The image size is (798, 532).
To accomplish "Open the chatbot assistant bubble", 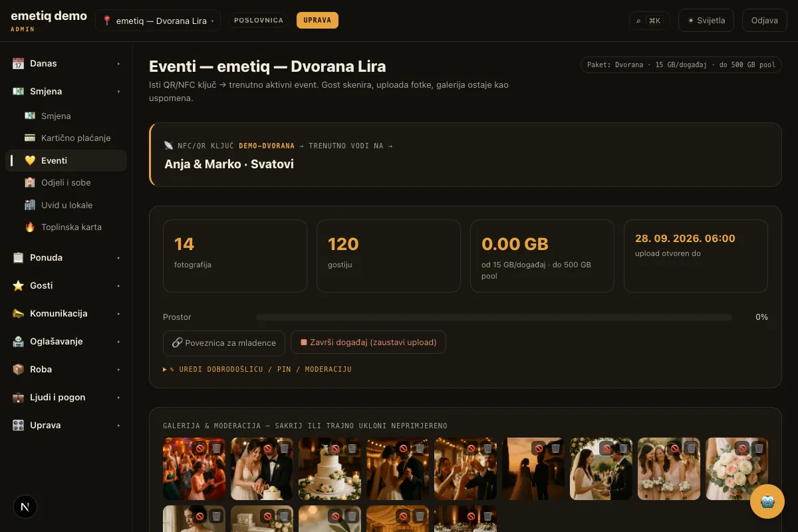I will [767, 501].
